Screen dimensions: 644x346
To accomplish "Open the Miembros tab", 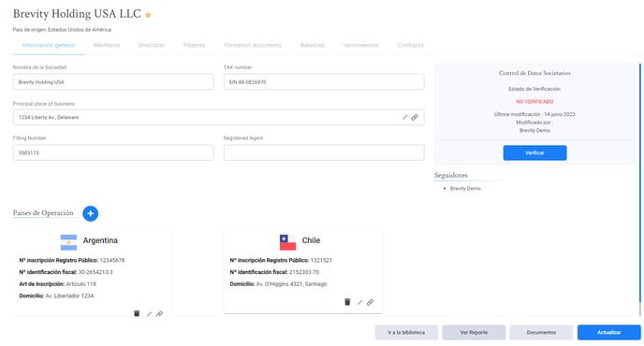I will [x=107, y=45].
